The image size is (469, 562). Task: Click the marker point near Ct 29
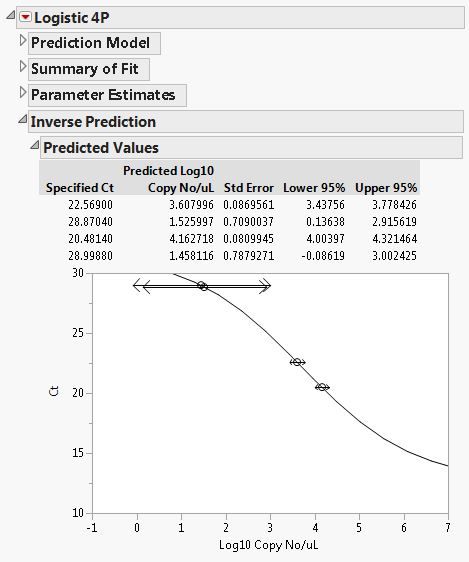tap(202, 286)
